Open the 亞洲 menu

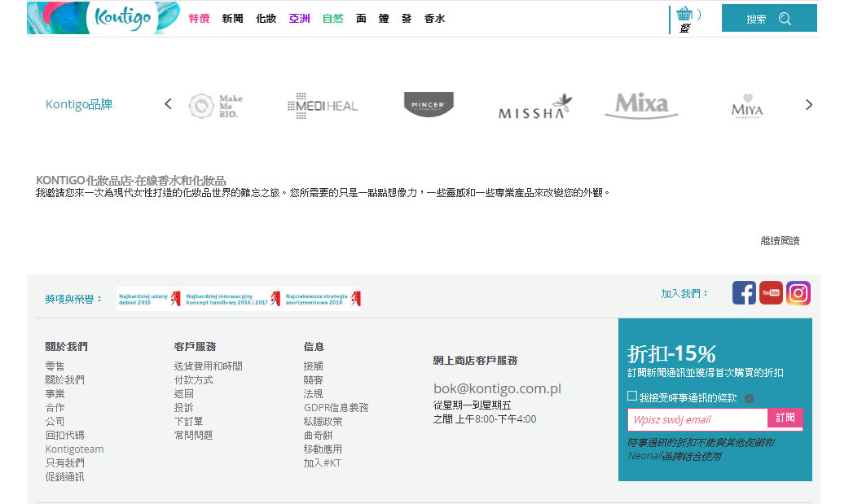(x=300, y=19)
